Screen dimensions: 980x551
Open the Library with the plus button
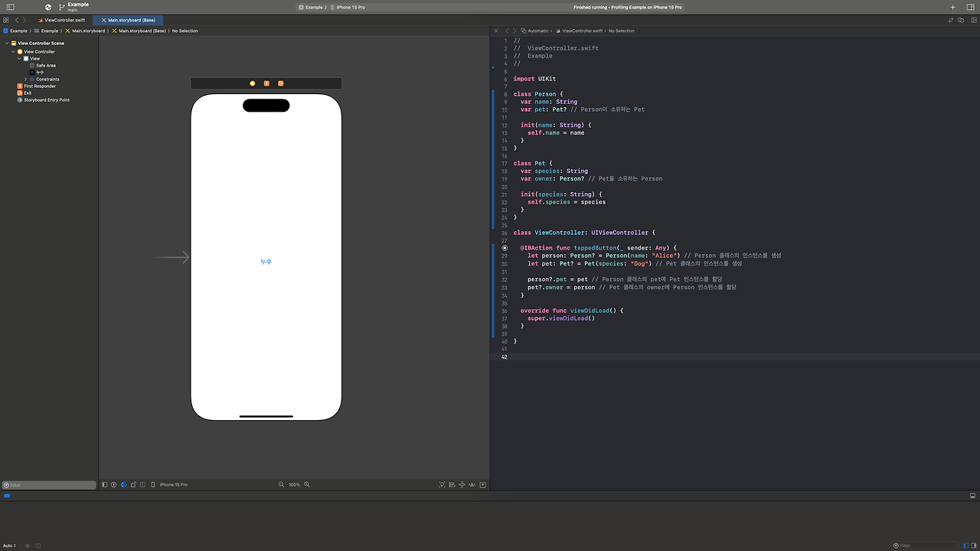tap(953, 7)
